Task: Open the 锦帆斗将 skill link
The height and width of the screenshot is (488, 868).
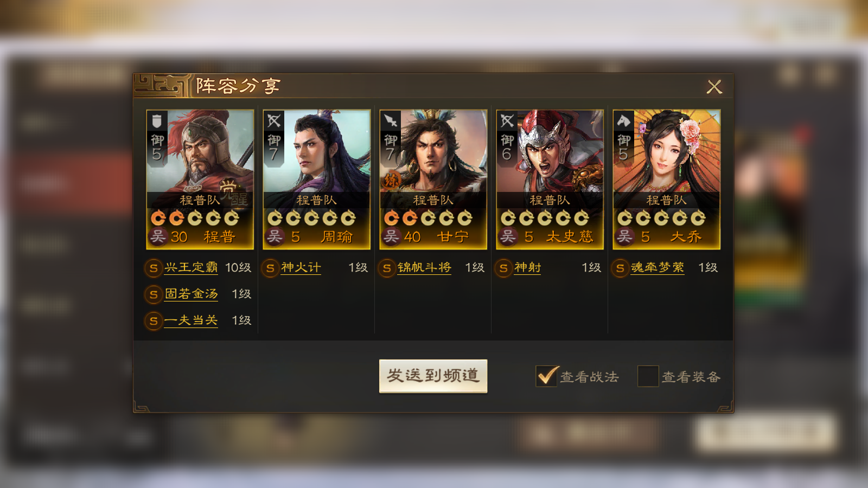Action: coord(424,267)
